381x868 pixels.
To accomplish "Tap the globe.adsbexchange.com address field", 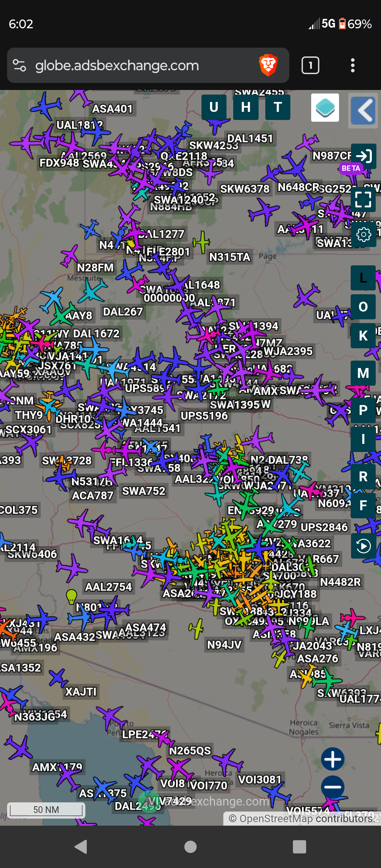I will 117,66.
